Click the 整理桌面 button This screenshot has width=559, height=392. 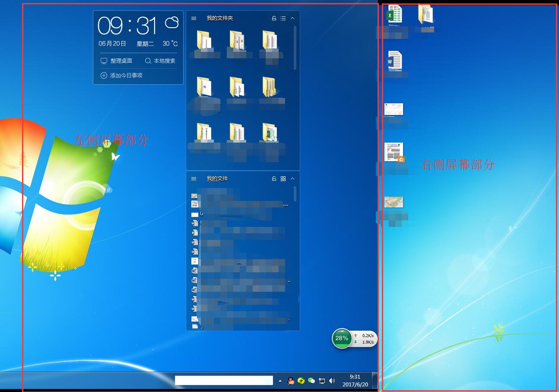click(116, 61)
